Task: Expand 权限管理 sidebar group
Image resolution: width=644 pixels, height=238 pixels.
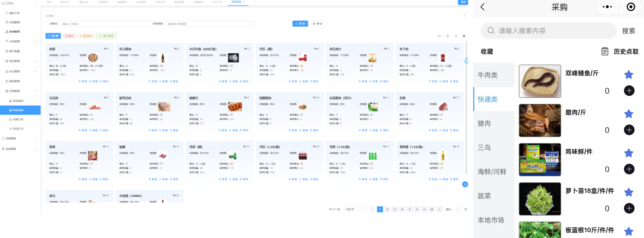Action: (35, 139)
